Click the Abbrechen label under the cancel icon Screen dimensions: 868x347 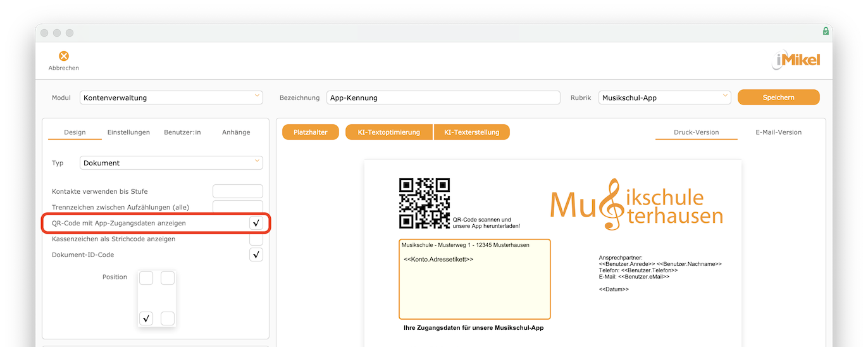tap(64, 68)
